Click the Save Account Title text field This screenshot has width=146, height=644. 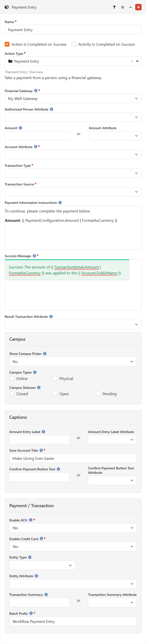(73, 458)
